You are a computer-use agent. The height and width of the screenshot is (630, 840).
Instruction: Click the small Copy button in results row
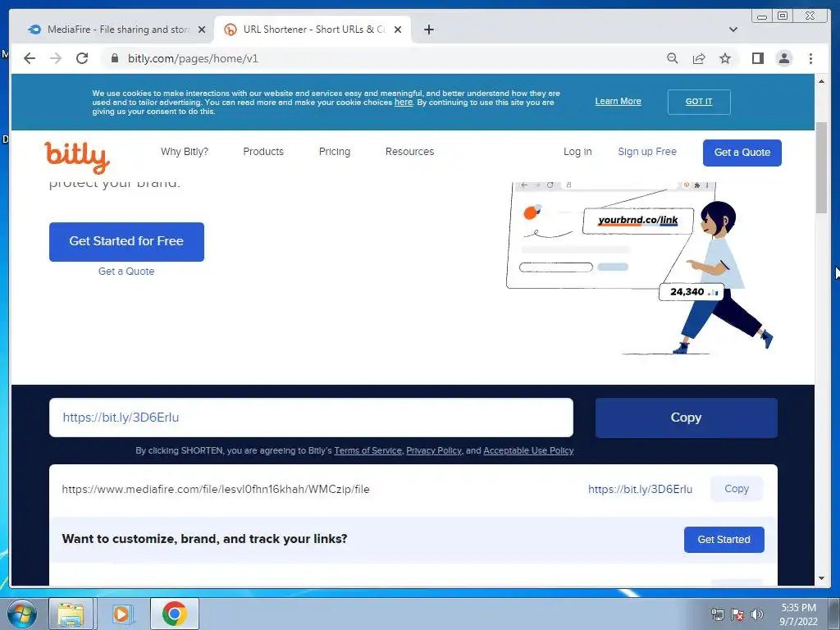click(x=737, y=489)
